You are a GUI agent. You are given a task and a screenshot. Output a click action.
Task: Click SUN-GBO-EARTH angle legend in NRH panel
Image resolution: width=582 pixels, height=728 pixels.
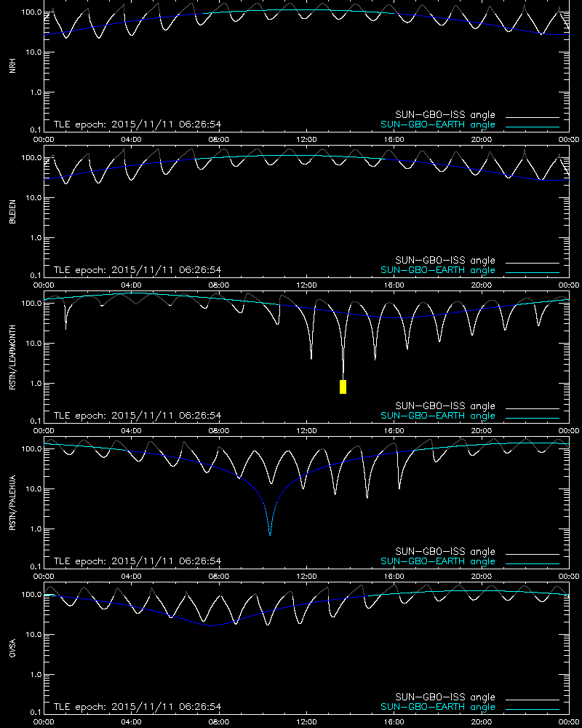pyautogui.click(x=438, y=124)
